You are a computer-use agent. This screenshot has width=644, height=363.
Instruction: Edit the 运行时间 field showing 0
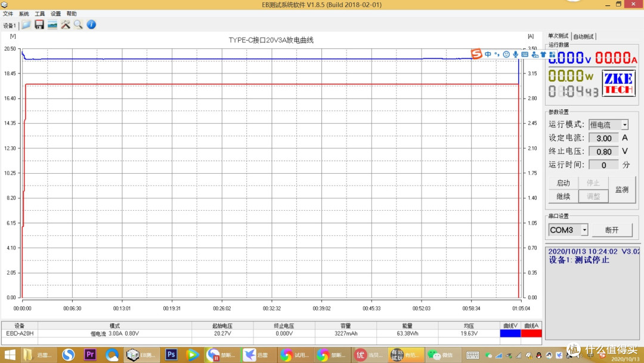[x=603, y=165]
